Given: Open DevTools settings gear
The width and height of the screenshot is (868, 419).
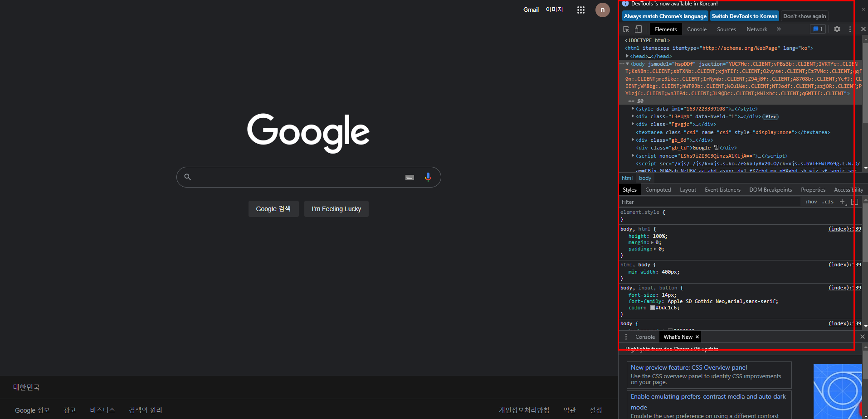Looking at the screenshot, I should coord(837,29).
